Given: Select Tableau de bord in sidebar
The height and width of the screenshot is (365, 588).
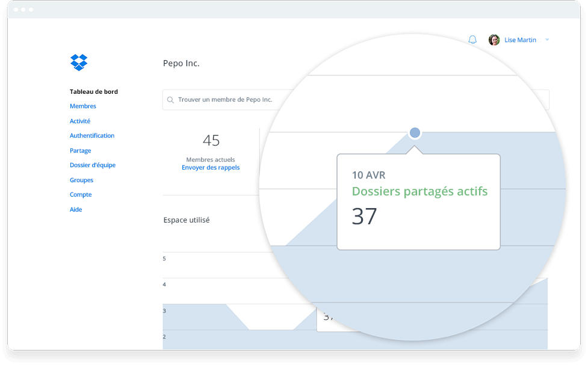Looking at the screenshot, I should click(94, 92).
